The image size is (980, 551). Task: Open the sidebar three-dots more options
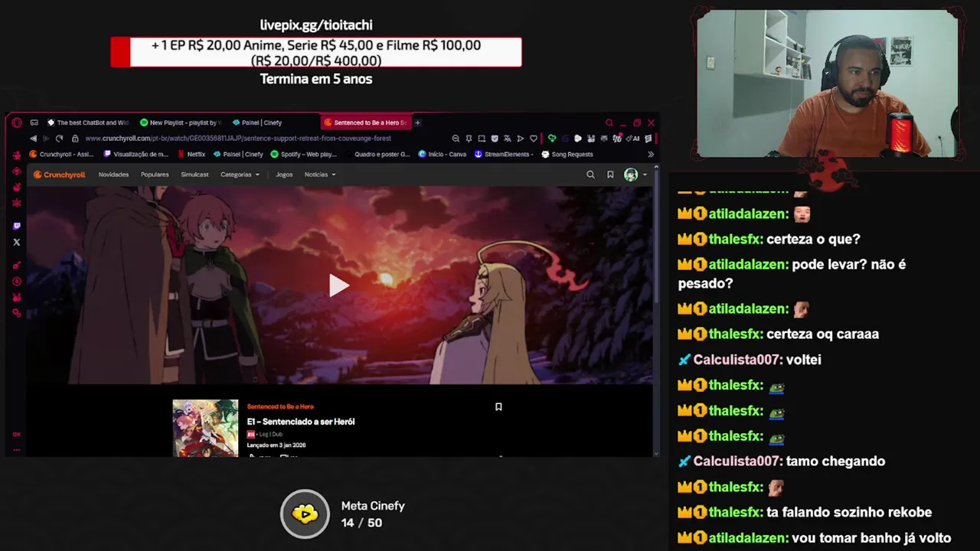17,450
